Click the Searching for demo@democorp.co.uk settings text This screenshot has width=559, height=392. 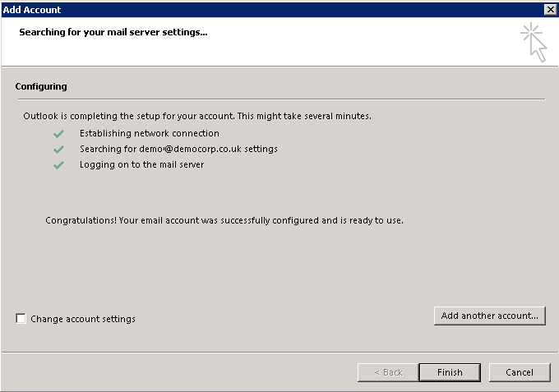coord(178,149)
